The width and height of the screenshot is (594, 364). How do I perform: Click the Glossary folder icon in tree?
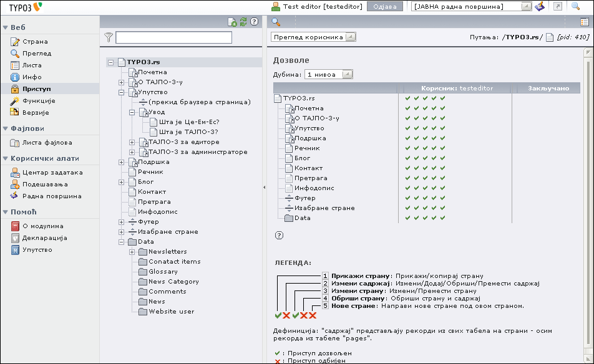coord(143,272)
